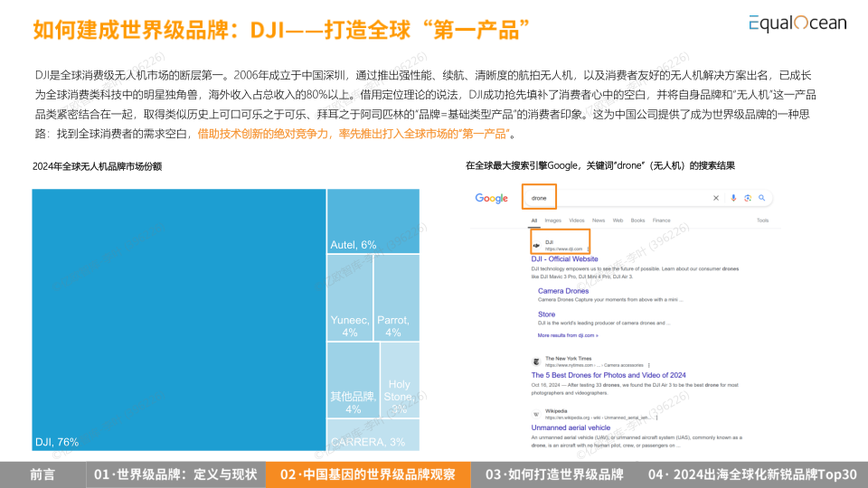Open the Store sitelink
The height and width of the screenshot is (488, 868).
coord(546,314)
